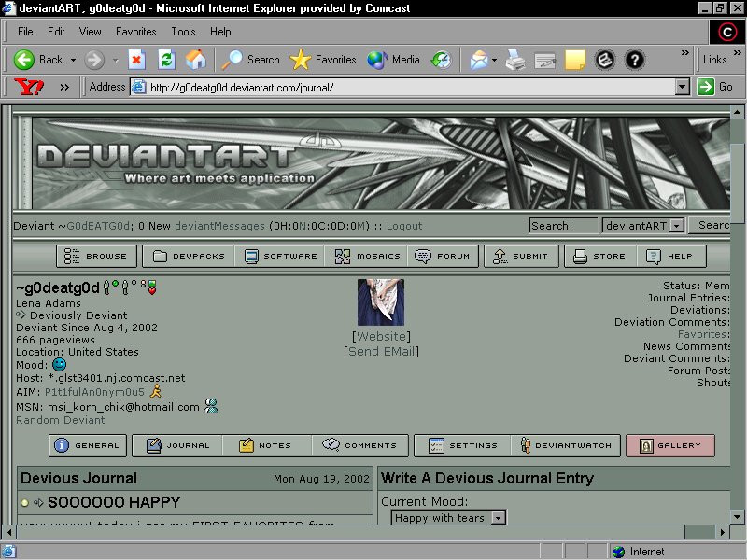The image size is (747, 560).
Task: Open the deviantART Help button
Action: 670,256
